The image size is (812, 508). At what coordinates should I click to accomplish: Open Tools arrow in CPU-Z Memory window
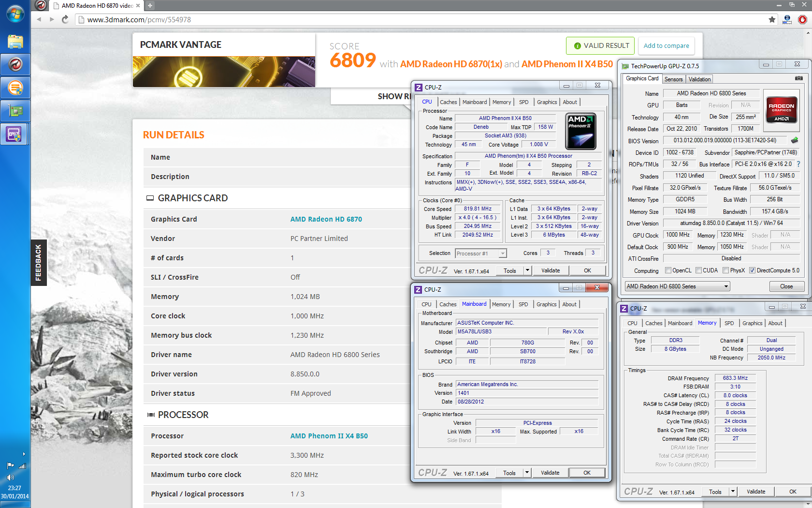733,492
